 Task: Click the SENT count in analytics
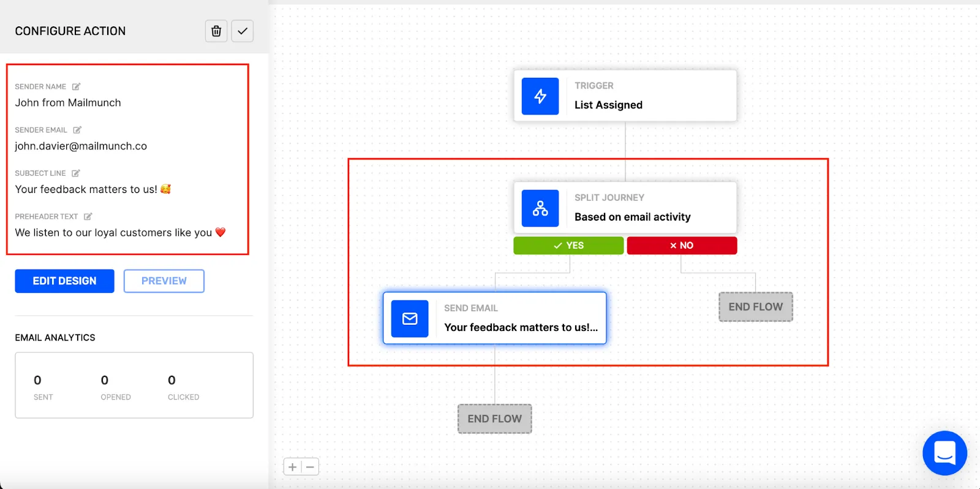pos(37,380)
